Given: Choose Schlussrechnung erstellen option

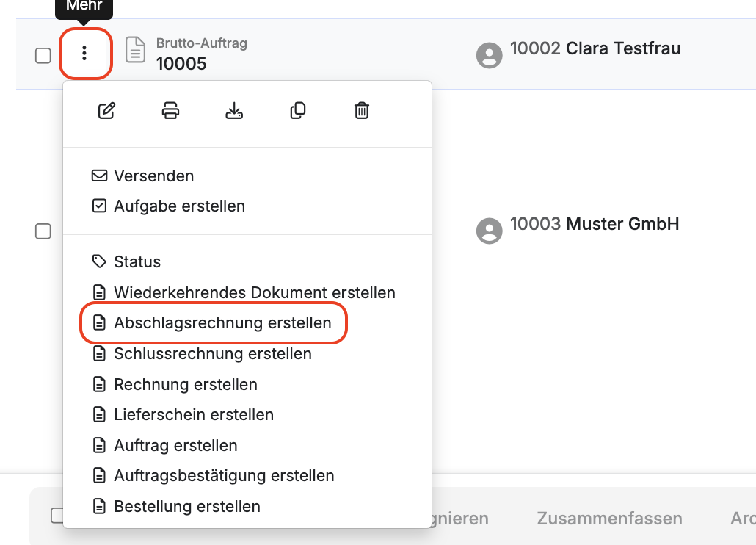Looking at the screenshot, I should 212,354.
